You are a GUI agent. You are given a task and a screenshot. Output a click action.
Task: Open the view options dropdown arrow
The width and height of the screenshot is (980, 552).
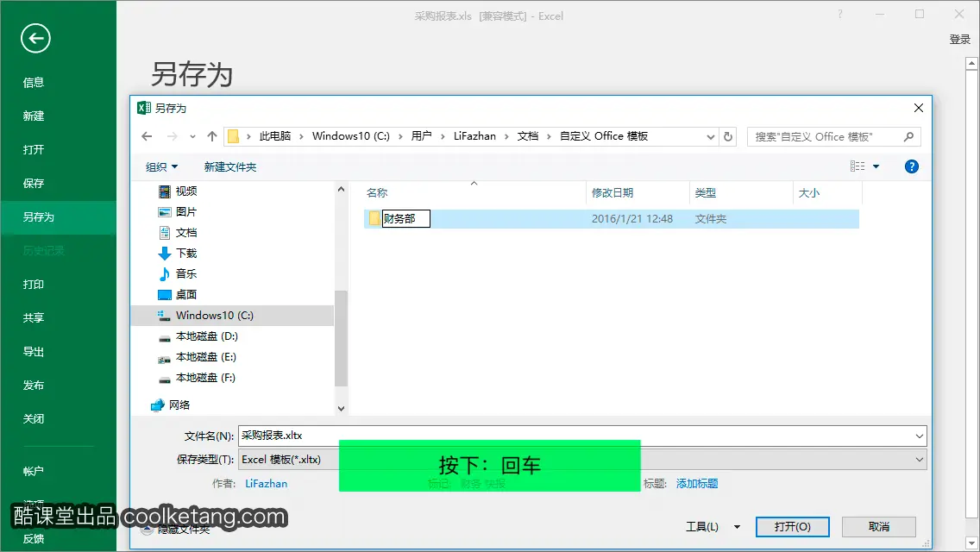pos(876,166)
